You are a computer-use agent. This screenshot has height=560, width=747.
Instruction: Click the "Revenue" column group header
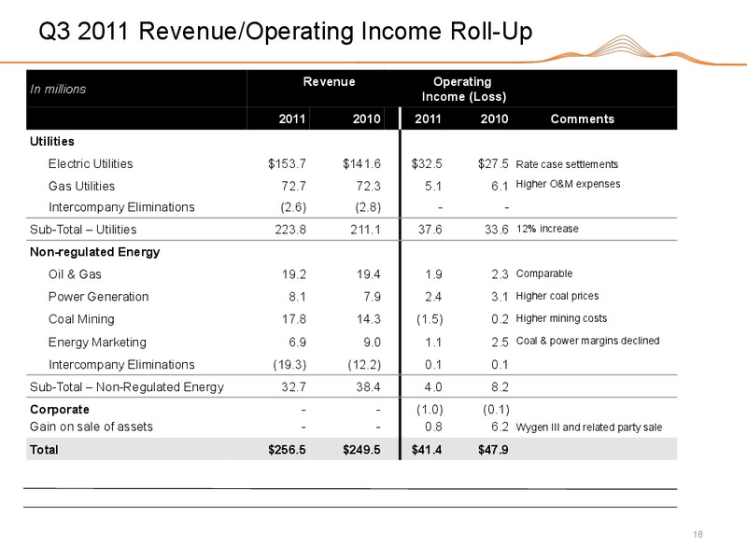pyautogui.click(x=329, y=82)
